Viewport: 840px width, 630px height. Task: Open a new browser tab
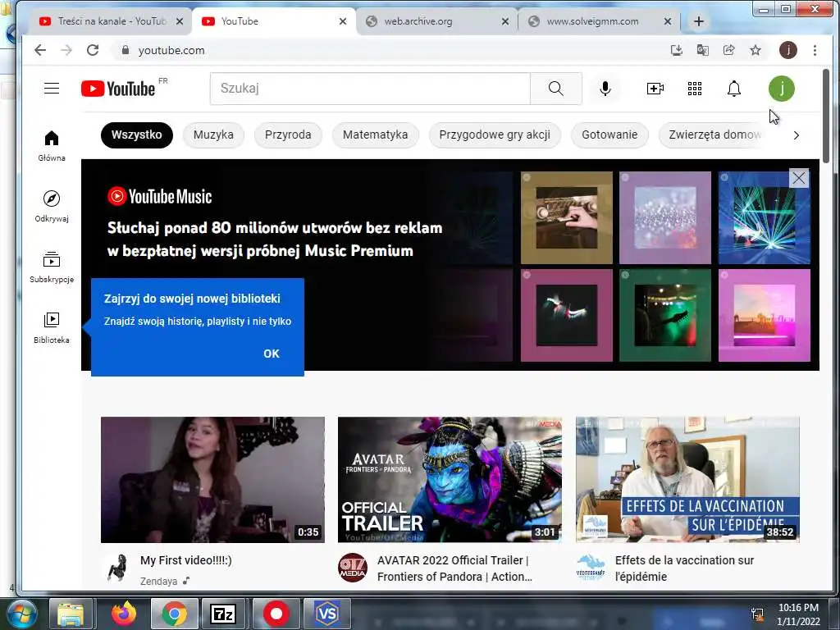(699, 21)
